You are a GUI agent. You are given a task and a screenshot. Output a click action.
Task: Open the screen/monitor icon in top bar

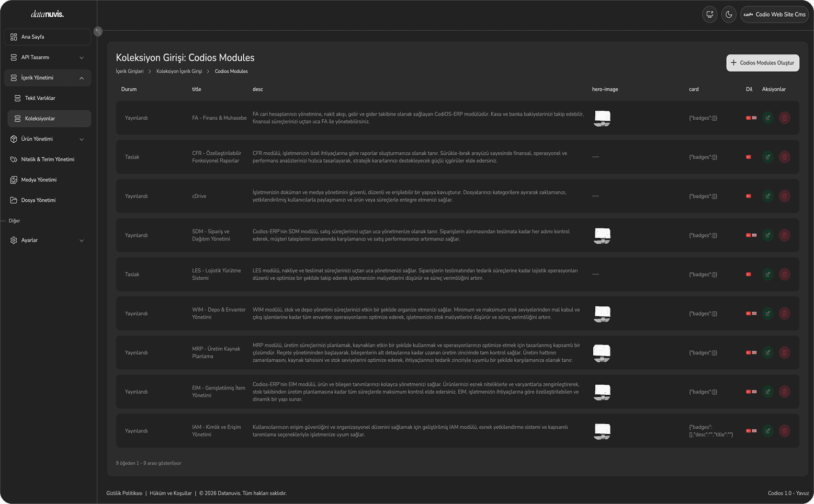pos(710,15)
